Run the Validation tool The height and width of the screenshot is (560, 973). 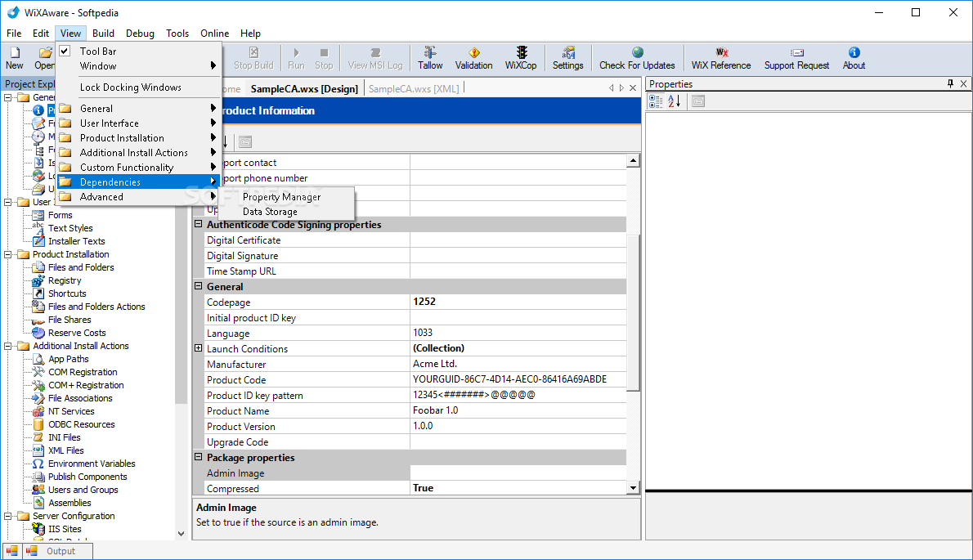coord(473,57)
